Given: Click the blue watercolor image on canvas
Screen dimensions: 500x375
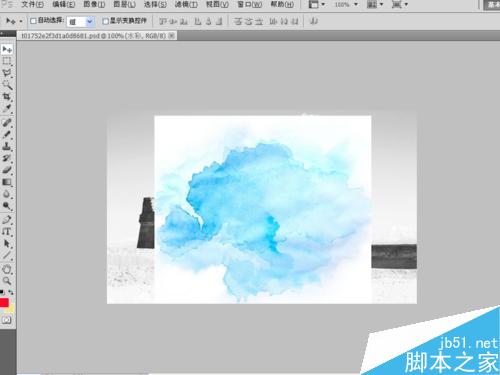Looking at the screenshot, I should point(263,209).
